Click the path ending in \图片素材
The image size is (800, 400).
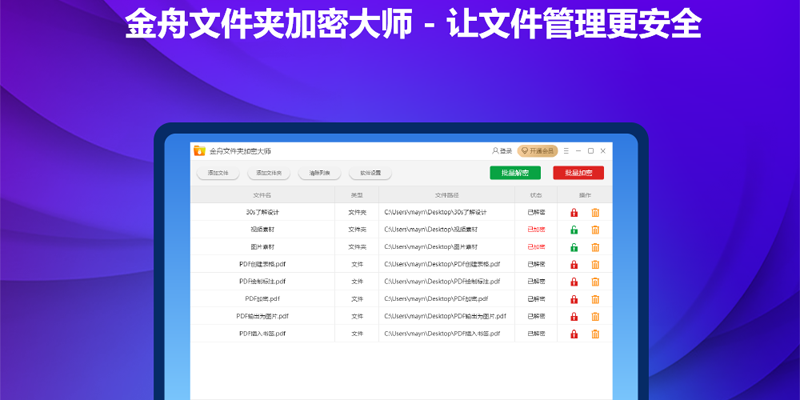click(431, 247)
